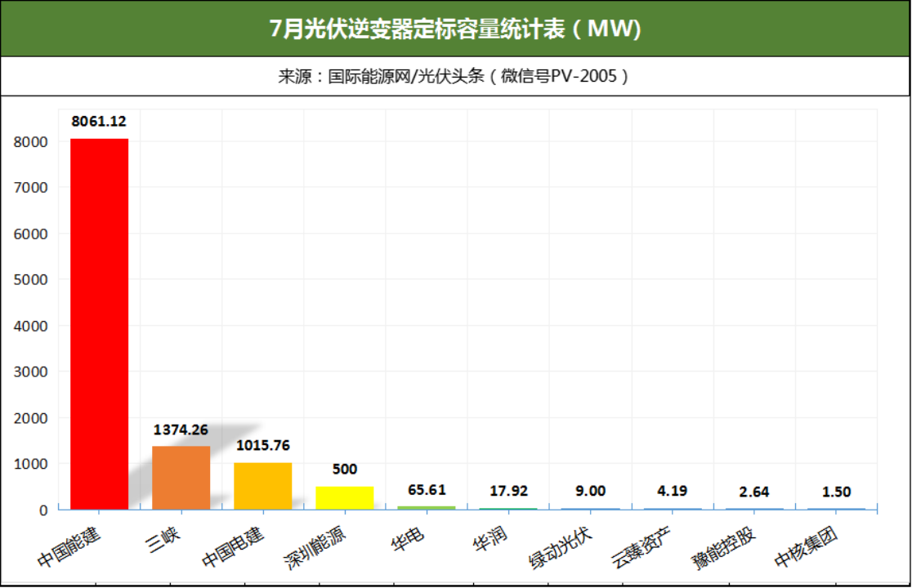Click the data label 4.19

coord(673,492)
